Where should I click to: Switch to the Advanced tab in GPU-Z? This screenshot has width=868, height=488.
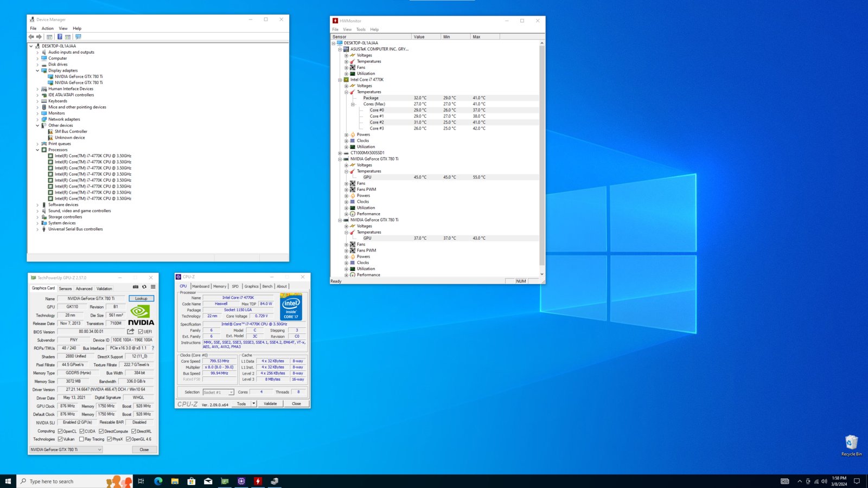84,288
